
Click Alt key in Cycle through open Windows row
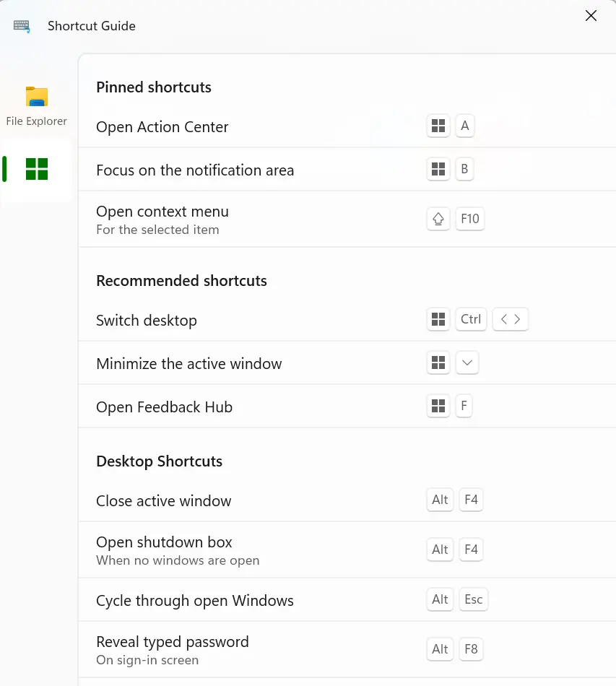coord(440,599)
